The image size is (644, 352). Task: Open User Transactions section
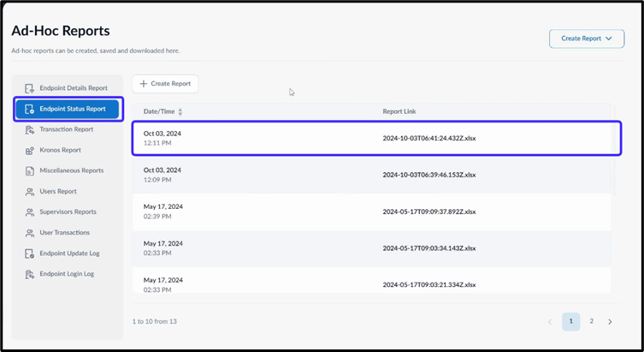click(68, 233)
